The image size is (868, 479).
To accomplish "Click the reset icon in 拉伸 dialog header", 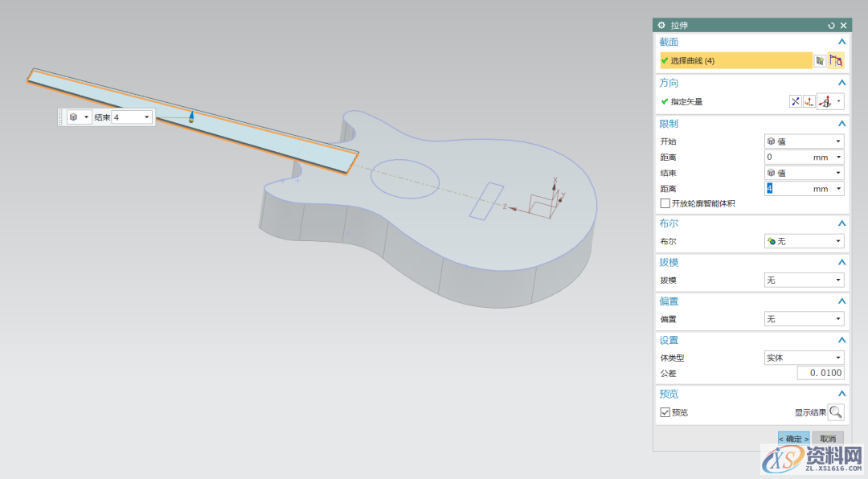I will [x=831, y=26].
